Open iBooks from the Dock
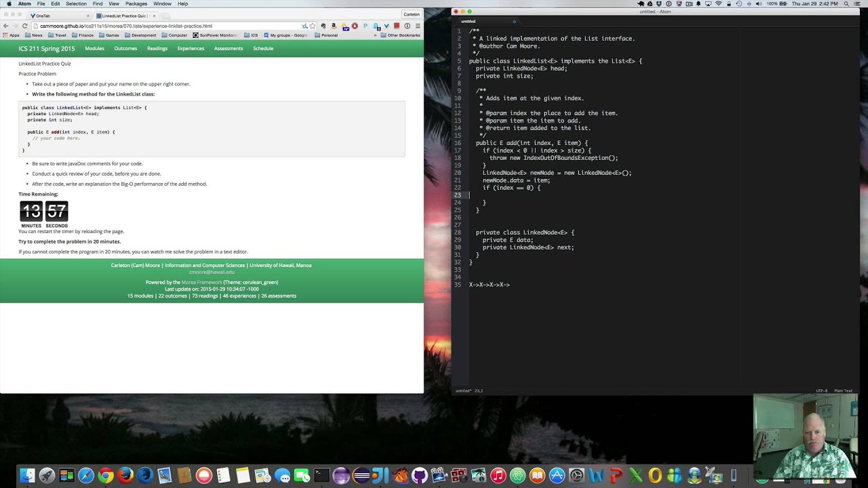Viewport: 868px width, 488px height. pos(537,476)
